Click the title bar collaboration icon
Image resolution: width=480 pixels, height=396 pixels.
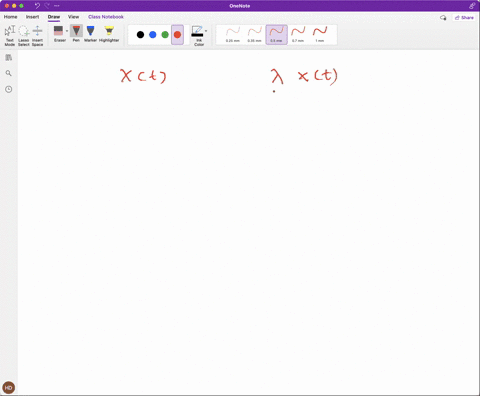472,6
